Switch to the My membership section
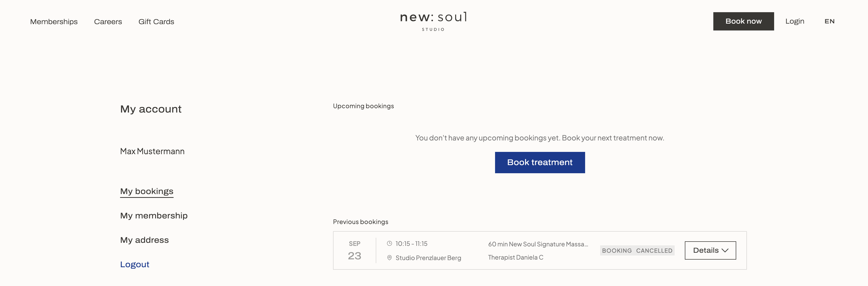 (154, 215)
